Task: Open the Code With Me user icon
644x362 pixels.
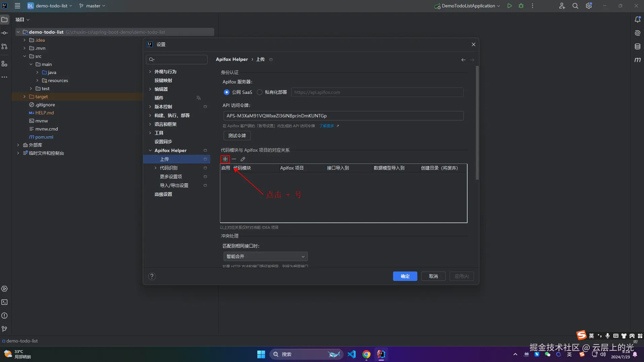Action: click(562, 6)
